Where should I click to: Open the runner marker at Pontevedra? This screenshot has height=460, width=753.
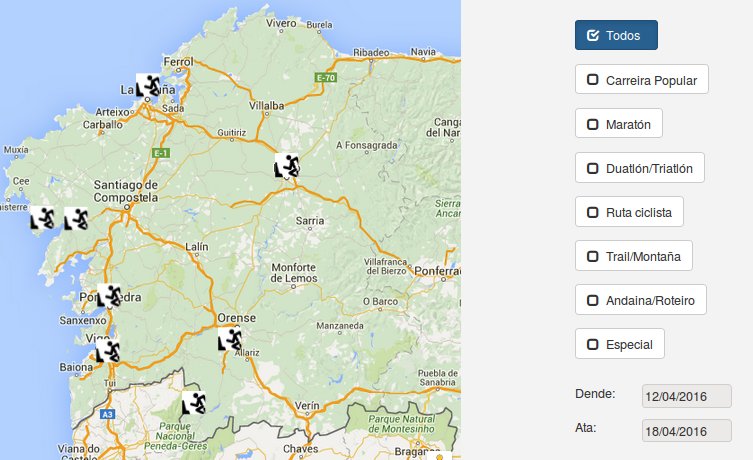pyautogui.click(x=109, y=295)
